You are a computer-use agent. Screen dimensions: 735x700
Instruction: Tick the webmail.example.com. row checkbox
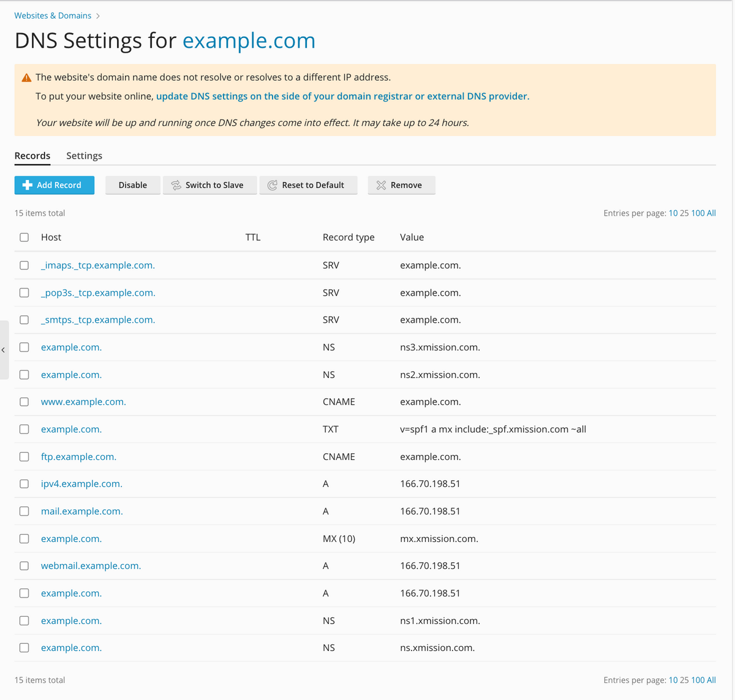click(24, 566)
